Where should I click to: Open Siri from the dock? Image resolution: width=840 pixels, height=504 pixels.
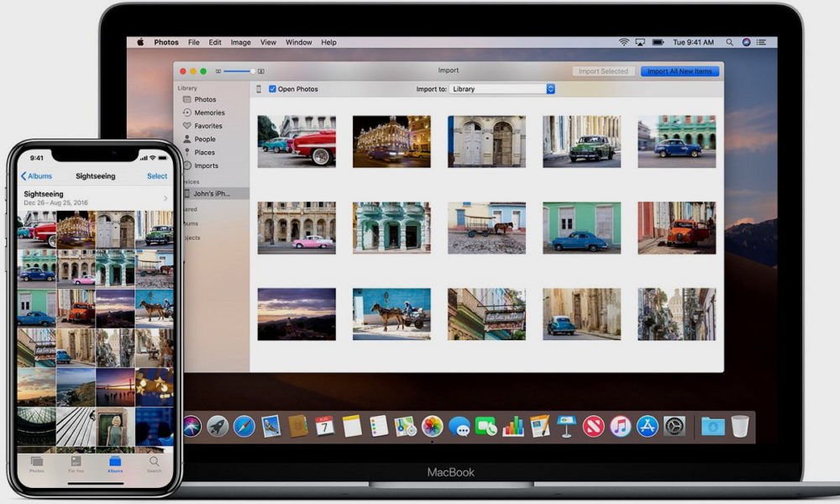click(x=192, y=427)
